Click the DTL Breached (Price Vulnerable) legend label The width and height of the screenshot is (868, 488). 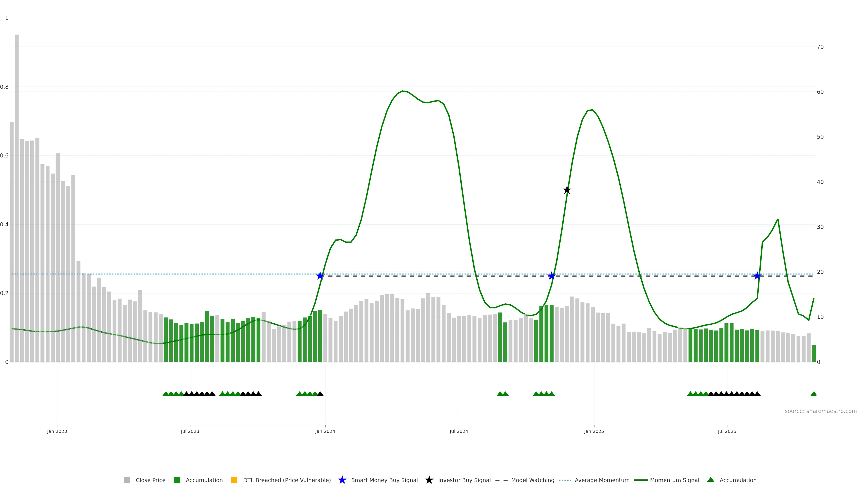tap(287, 480)
